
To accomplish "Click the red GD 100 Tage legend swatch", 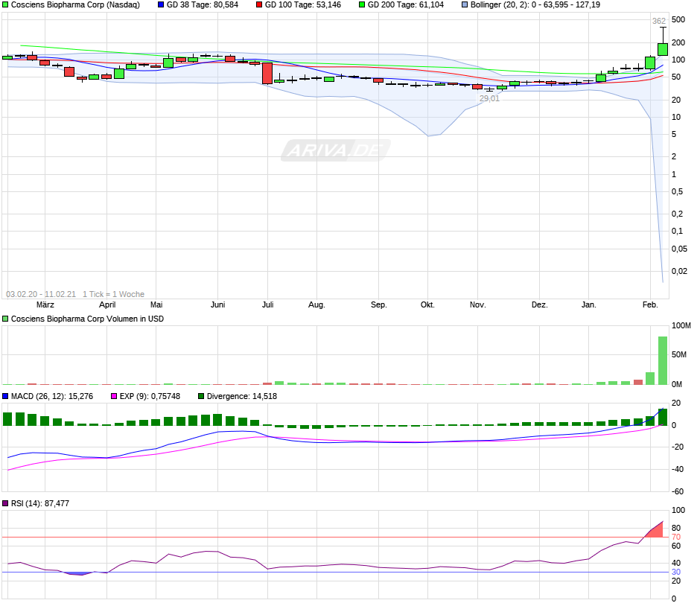I will tap(259, 5).
